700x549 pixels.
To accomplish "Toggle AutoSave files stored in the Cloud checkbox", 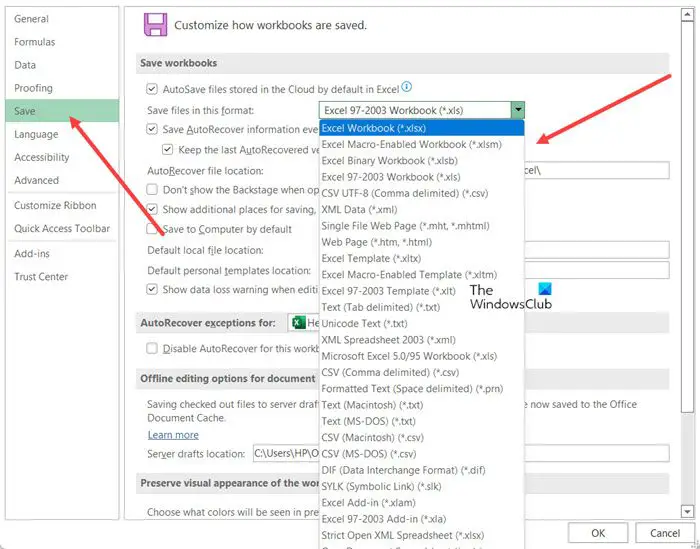I will click(152, 89).
